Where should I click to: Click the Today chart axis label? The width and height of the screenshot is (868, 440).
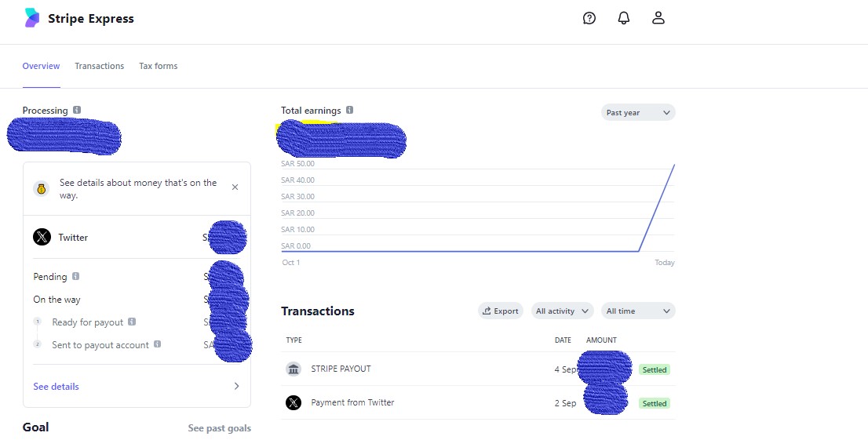[665, 262]
